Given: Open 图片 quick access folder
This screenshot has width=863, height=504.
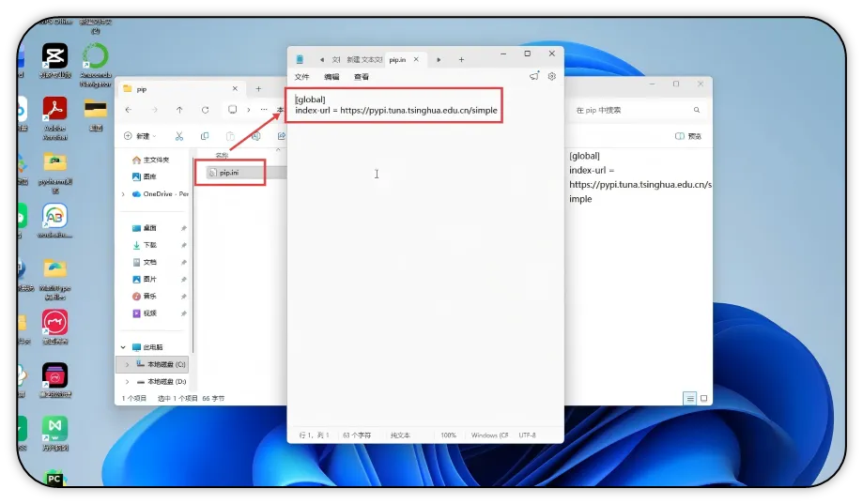Looking at the screenshot, I should (x=145, y=279).
